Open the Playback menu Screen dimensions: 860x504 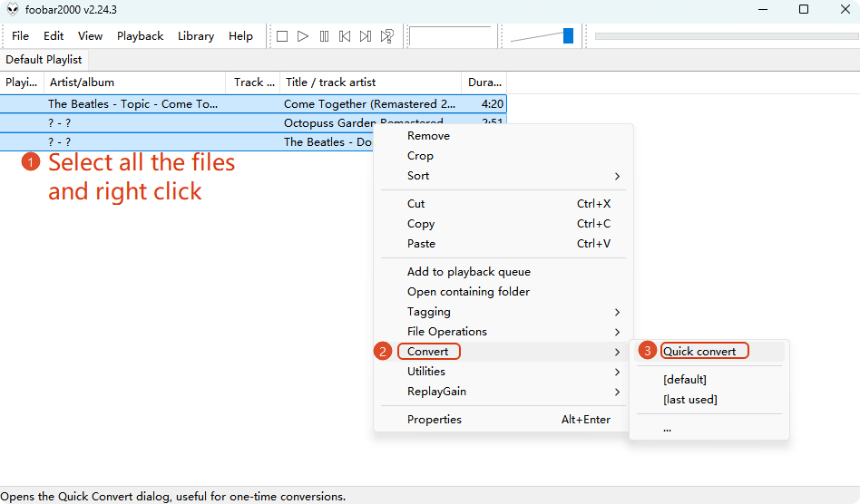140,36
